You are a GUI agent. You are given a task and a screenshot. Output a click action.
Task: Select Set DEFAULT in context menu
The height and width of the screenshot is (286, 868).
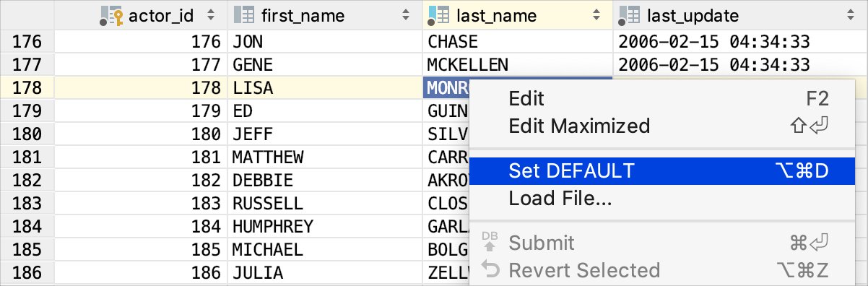[669, 170]
